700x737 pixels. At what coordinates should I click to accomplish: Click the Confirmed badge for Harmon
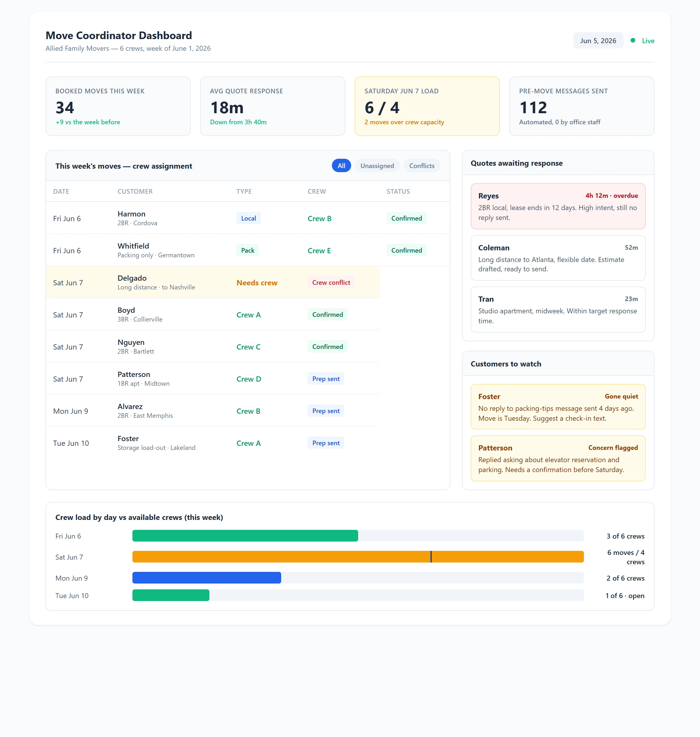pos(406,218)
